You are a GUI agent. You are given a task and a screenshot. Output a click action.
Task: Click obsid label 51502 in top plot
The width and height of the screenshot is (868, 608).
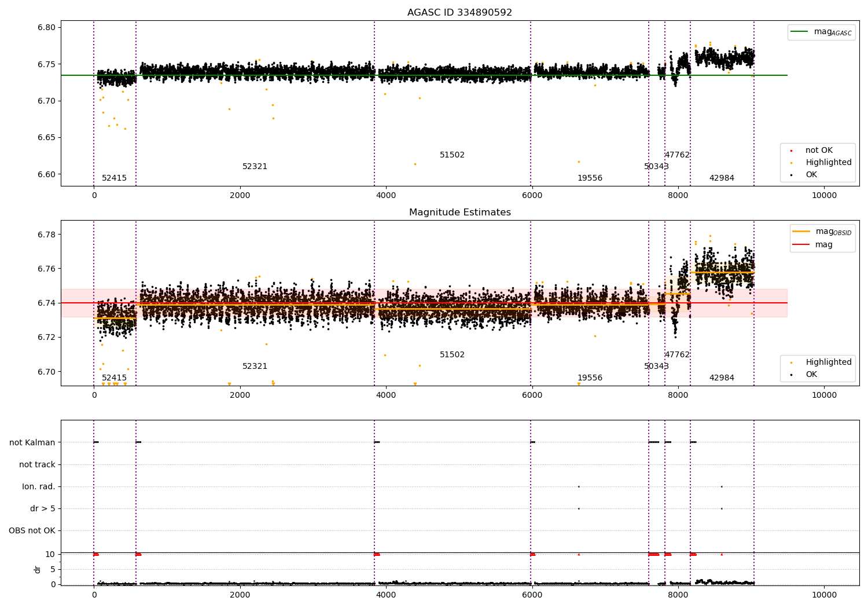(x=452, y=155)
